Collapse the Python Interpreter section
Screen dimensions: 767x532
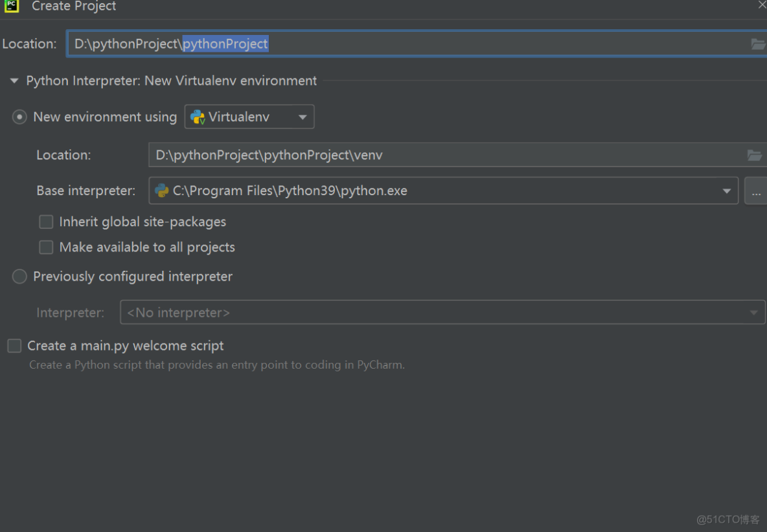point(14,81)
